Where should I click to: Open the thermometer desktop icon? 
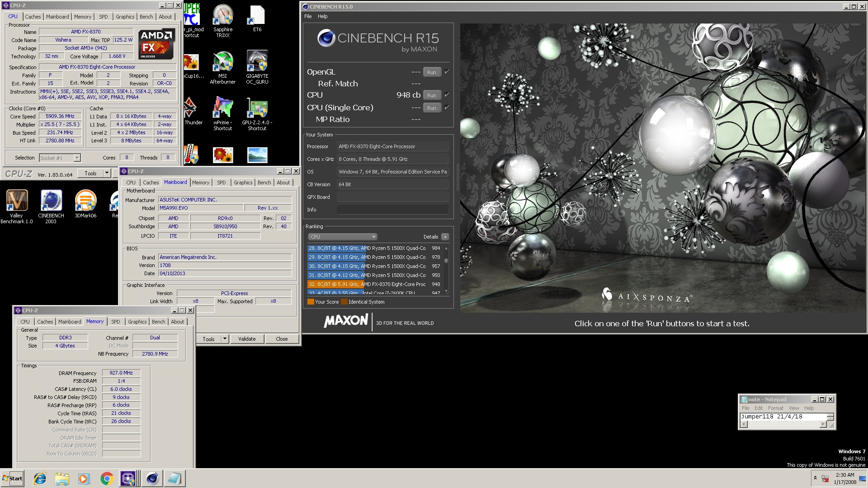click(191, 155)
